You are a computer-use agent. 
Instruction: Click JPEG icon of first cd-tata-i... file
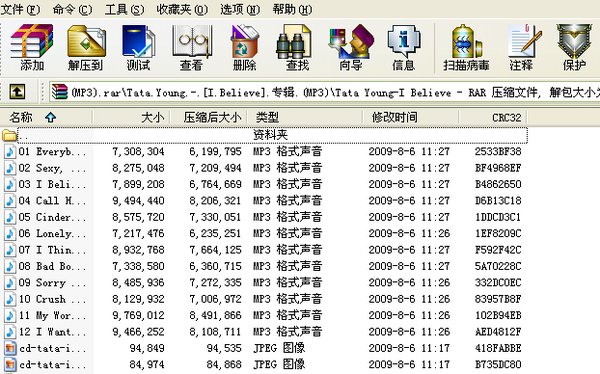tap(10, 348)
